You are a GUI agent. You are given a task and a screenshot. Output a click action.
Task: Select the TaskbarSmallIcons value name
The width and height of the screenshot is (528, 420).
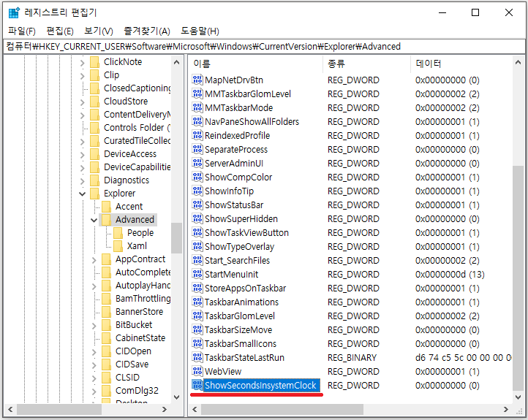[x=241, y=343]
